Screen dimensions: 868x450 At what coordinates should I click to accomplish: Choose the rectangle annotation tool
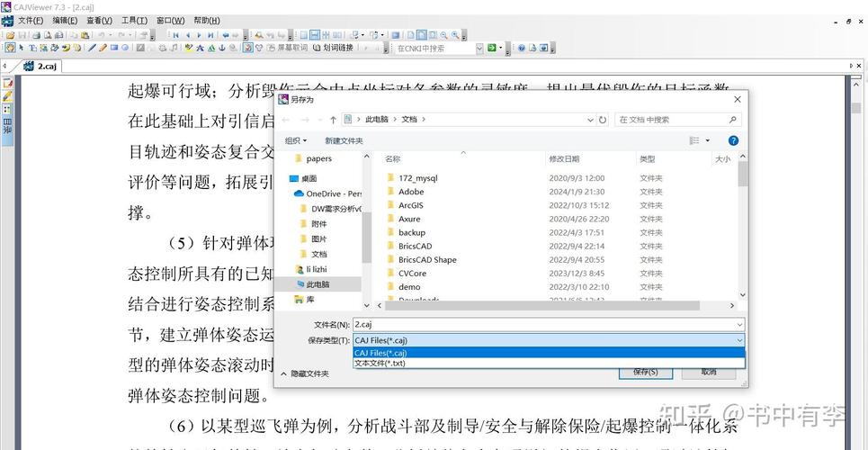click(114, 48)
